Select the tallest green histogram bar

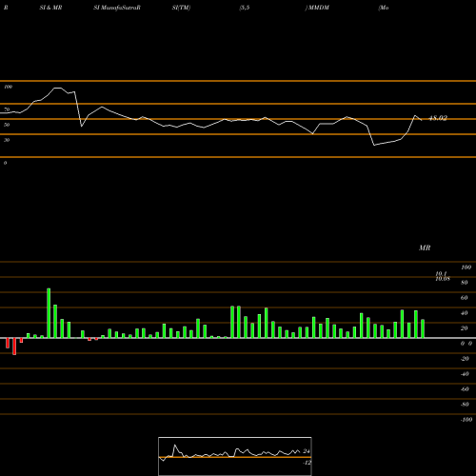tap(49, 313)
